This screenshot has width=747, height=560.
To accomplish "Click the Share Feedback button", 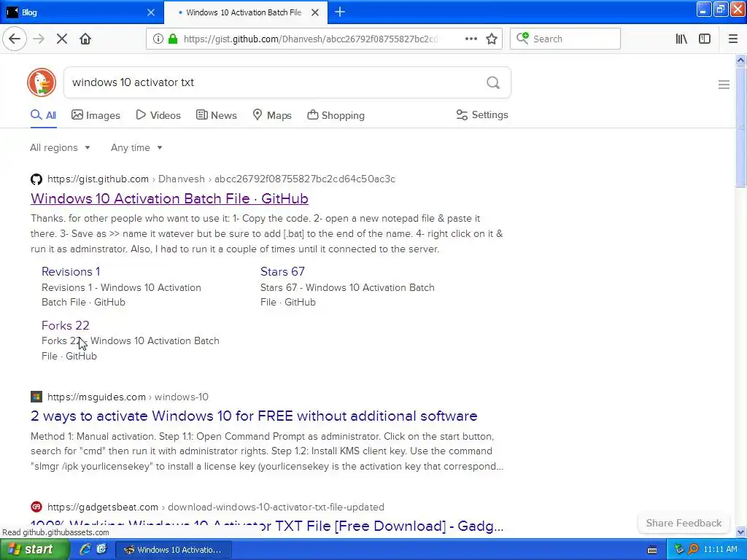I will (x=684, y=523).
